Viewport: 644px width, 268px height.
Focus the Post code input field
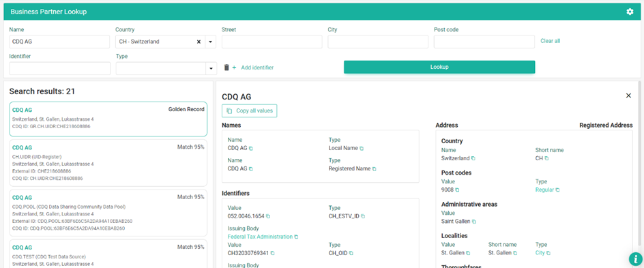pos(484,42)
